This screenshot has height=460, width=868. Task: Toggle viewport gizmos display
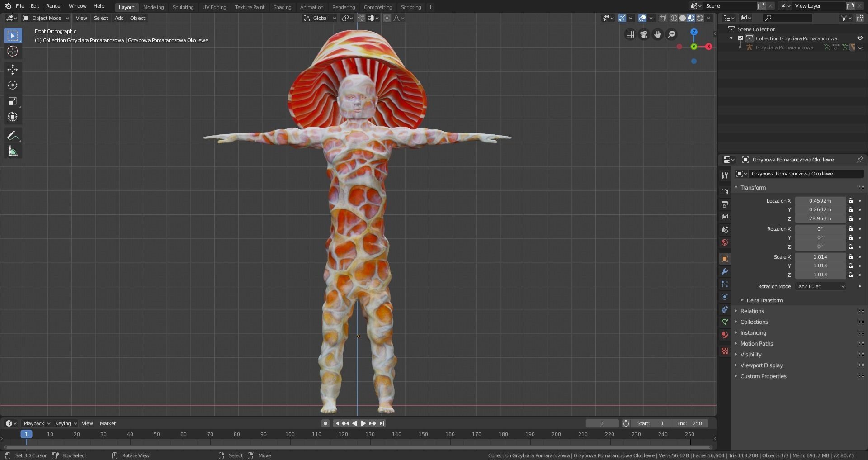(622, 18)
